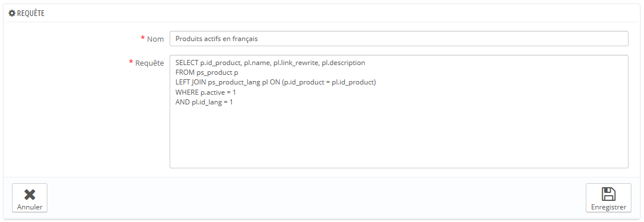The width and height of the screenshot is (644, 222).
Task: Focus the Nom input field
Action: (x=399, y=39)
